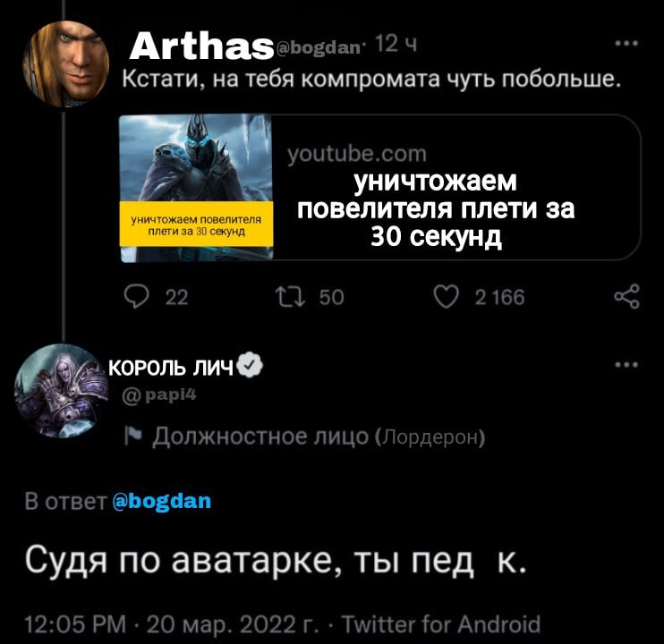
Task: Open three-dot menu on КОРОЛЬ ЛИЧ tweet
Action: point(626,365)
